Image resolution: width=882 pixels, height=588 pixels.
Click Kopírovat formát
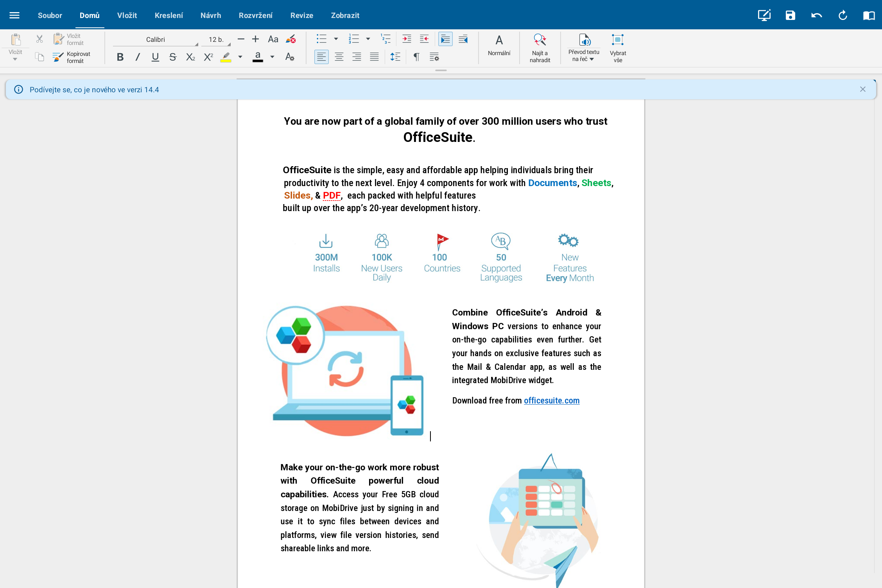point(72,57)
